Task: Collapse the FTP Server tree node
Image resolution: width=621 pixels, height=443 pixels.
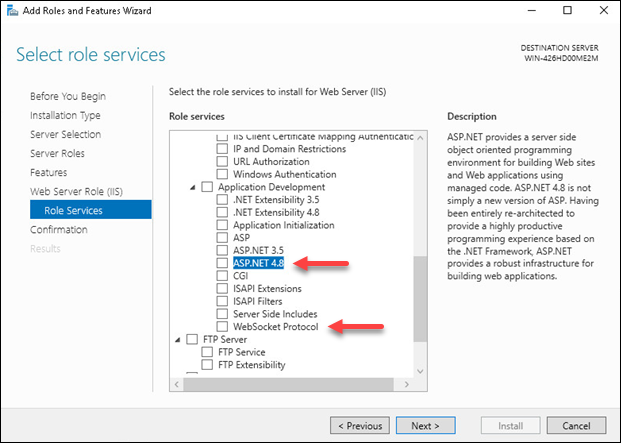Action: 178,340
